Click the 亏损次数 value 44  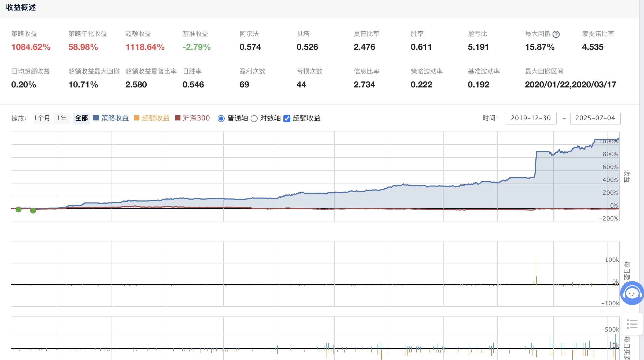[301, 85]
